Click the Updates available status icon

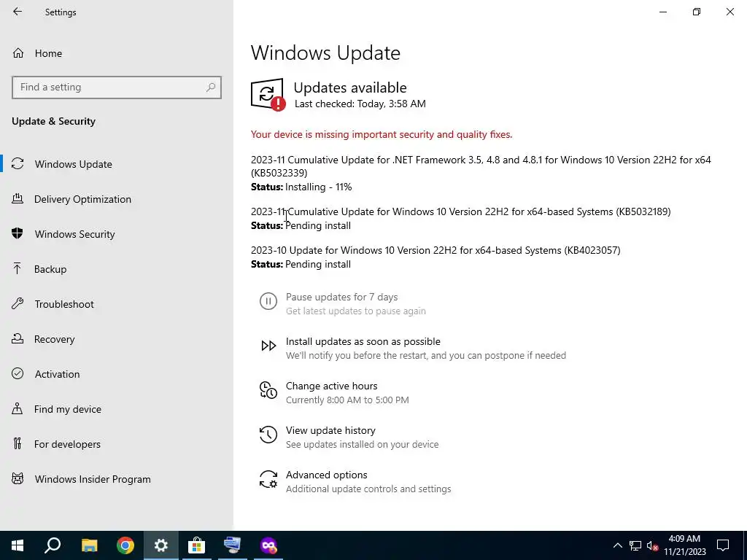tap(268, 95)
